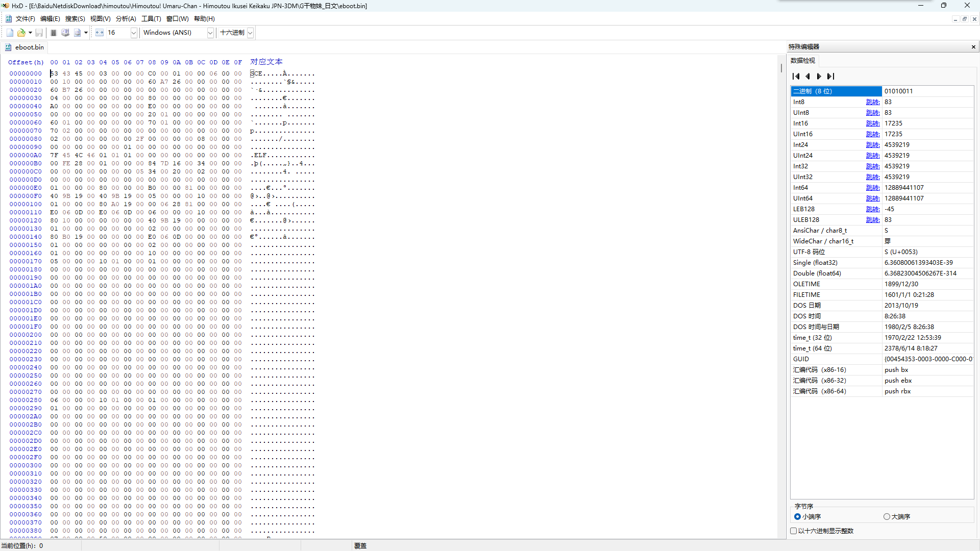The height and width of the screenshot is (551, 980).
Task: Select the disk image tools icon
Action: pos(78,32)
